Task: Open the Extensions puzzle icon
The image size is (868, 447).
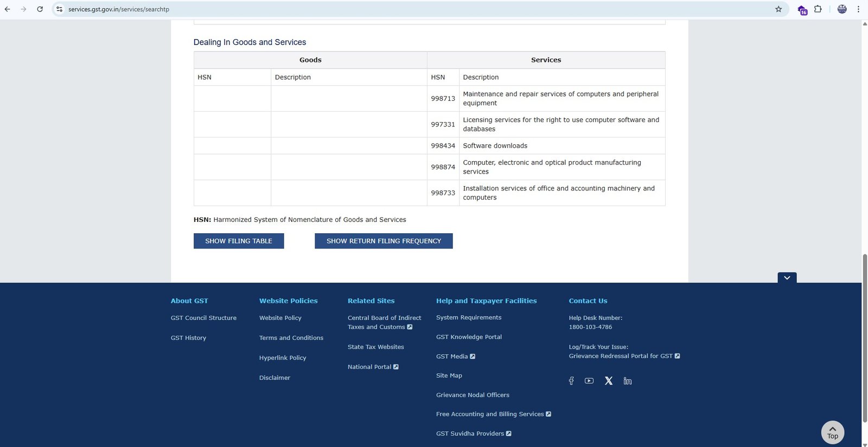Action: click(818, 9)
